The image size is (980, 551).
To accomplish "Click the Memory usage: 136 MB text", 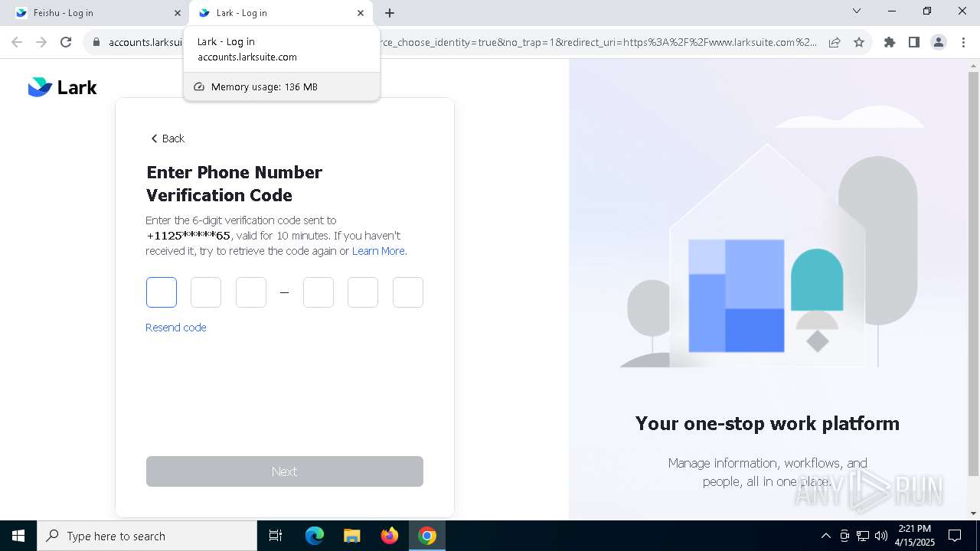I will 264,86.
